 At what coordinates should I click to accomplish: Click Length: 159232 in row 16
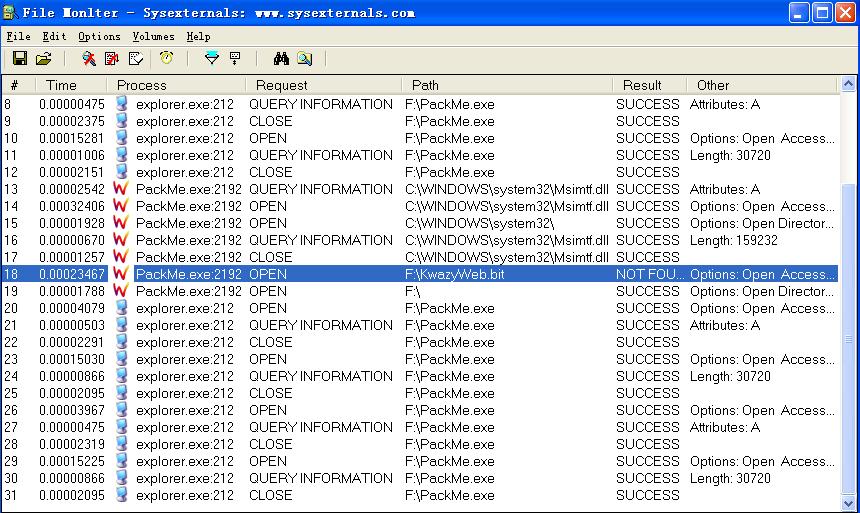[734, 240]
